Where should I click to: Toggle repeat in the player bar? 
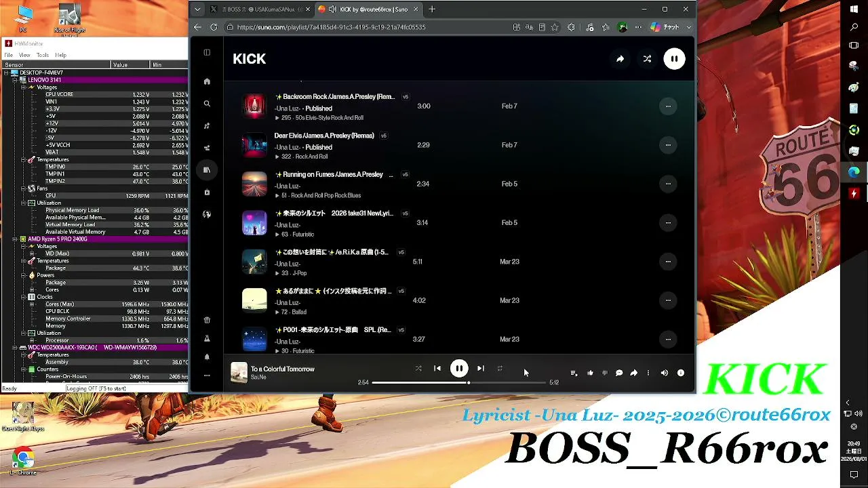pyautogui.click(x=500, y=369)
